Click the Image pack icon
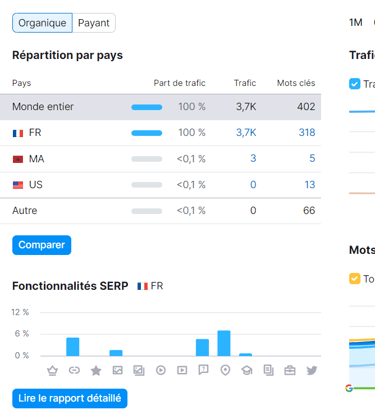The height and width of the screenshot is (419, 375). [x=139, y=370]
